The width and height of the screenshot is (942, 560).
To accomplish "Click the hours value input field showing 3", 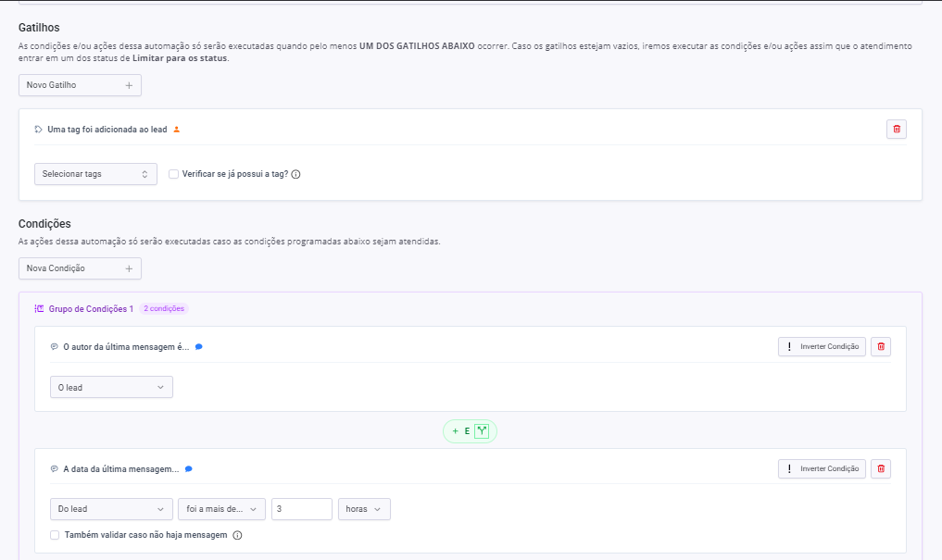I will (301, 509).
